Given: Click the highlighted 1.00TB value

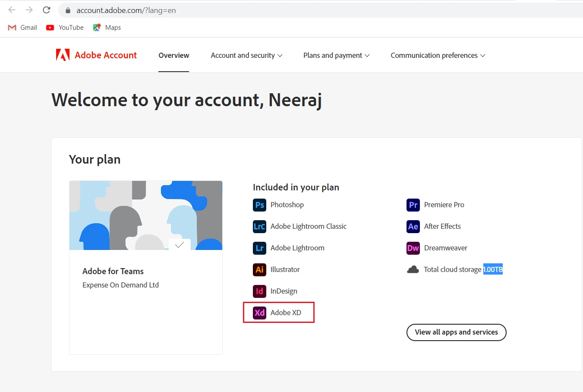Looking at the screenshot, I should 493,269.
